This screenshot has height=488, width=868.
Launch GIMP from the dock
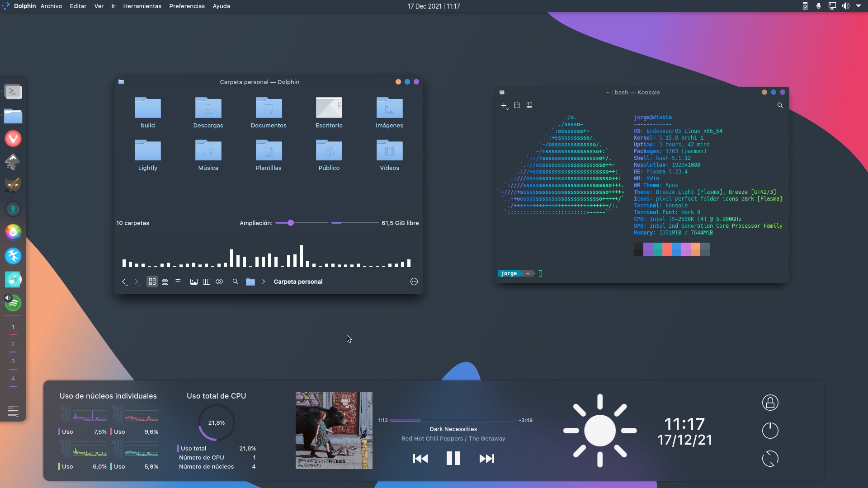13,185
